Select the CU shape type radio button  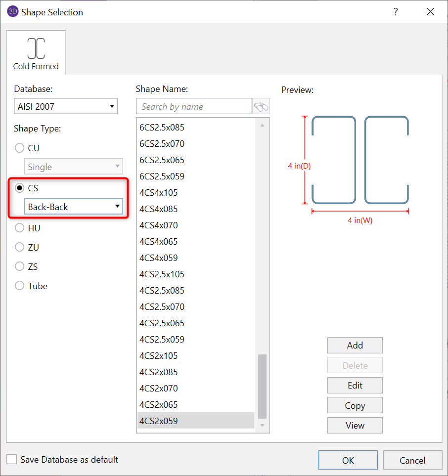20,148
